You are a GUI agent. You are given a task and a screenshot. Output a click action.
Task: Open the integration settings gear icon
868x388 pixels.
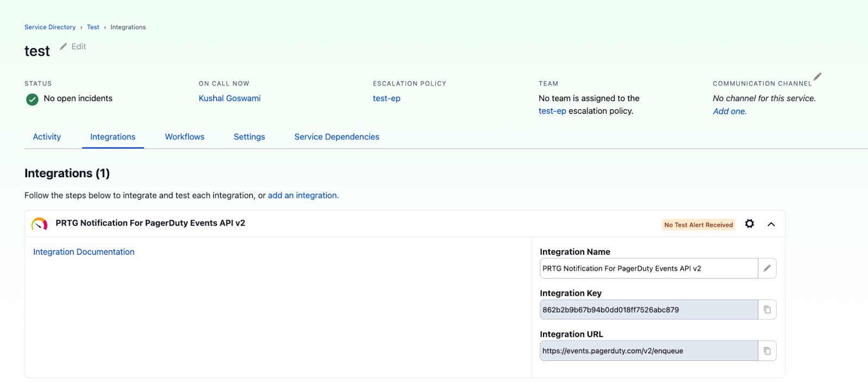tap(750, 224)
